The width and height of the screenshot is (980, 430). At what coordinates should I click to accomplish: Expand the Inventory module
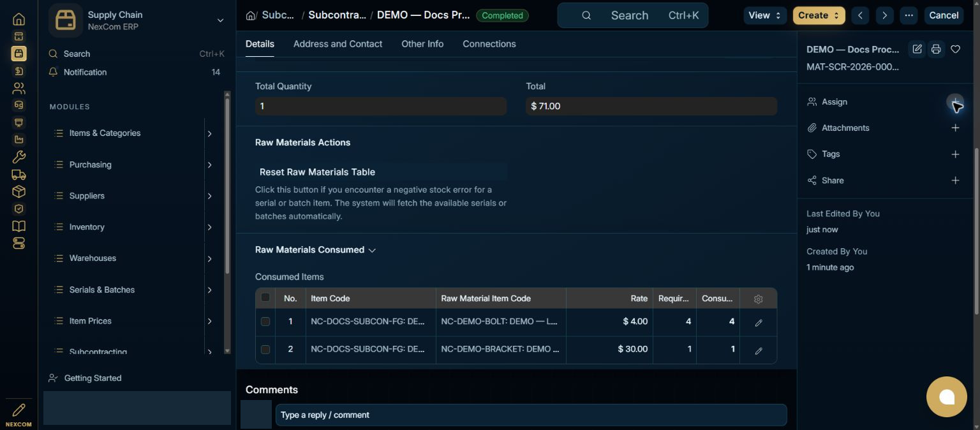(209, 227)
